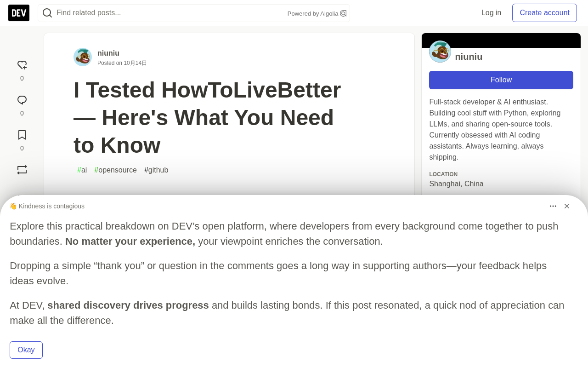Screen dimensions: 588x368
Task: Click the search magnifier icon
Action: click(x=47, y=13)
